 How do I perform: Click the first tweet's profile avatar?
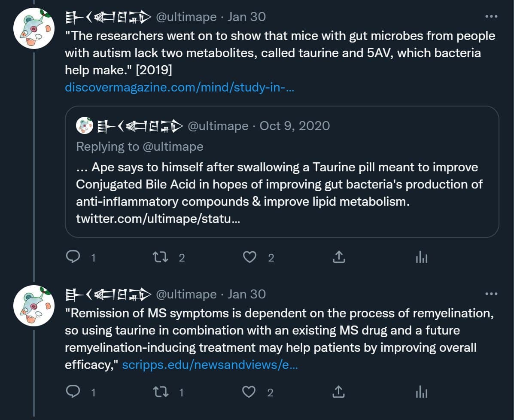[x=34, y=28]
